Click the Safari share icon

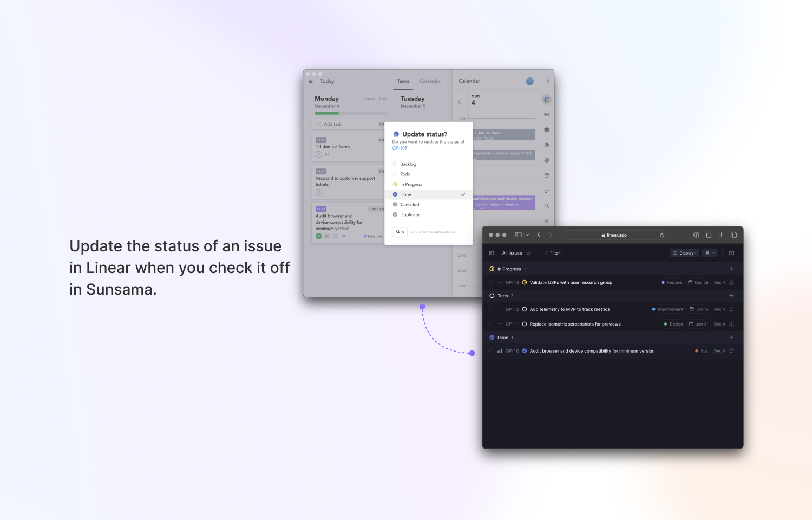(709, 235)
